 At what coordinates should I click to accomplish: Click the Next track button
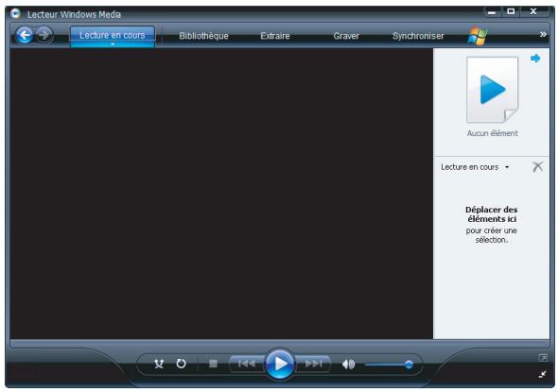click(x=313, y=364)
